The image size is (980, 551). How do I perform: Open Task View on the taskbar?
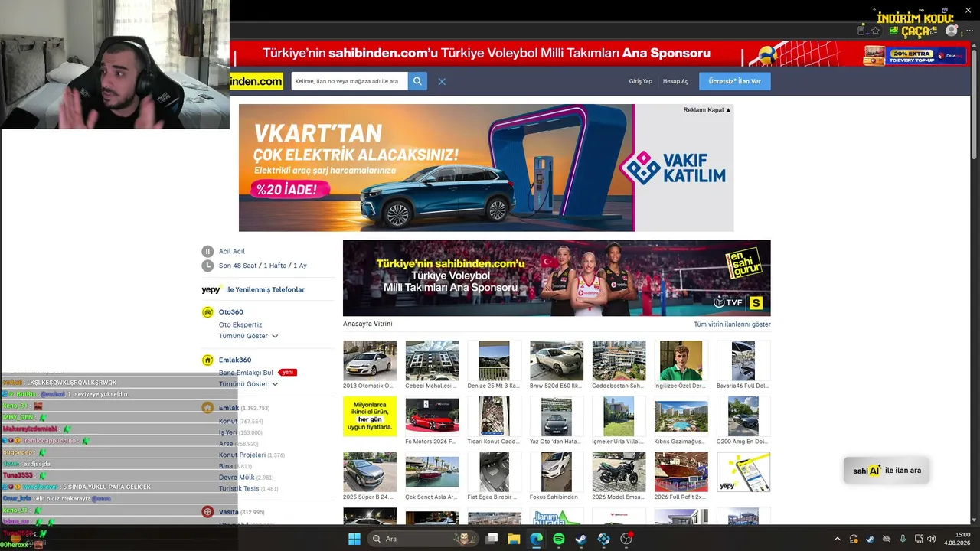(492, 539)
